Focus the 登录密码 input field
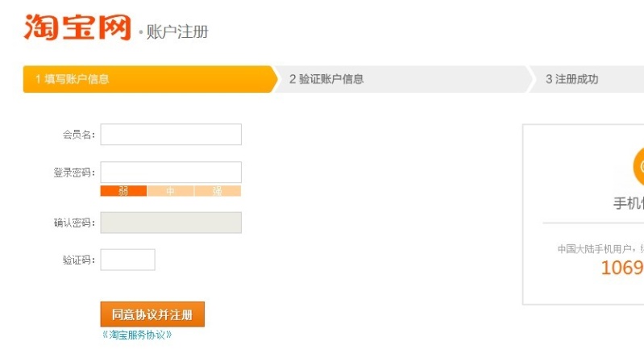 coord(171,172)
